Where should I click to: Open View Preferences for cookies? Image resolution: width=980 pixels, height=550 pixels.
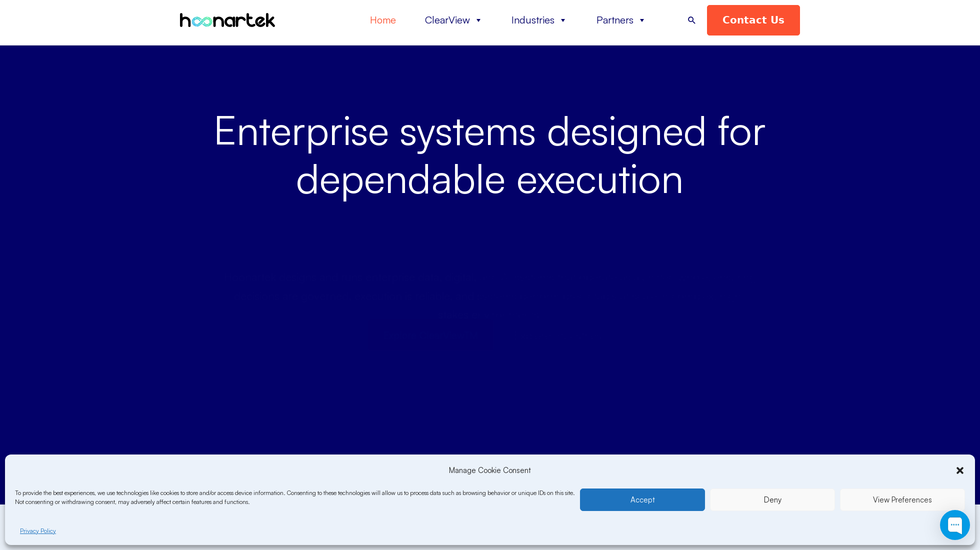coord(902,499)
